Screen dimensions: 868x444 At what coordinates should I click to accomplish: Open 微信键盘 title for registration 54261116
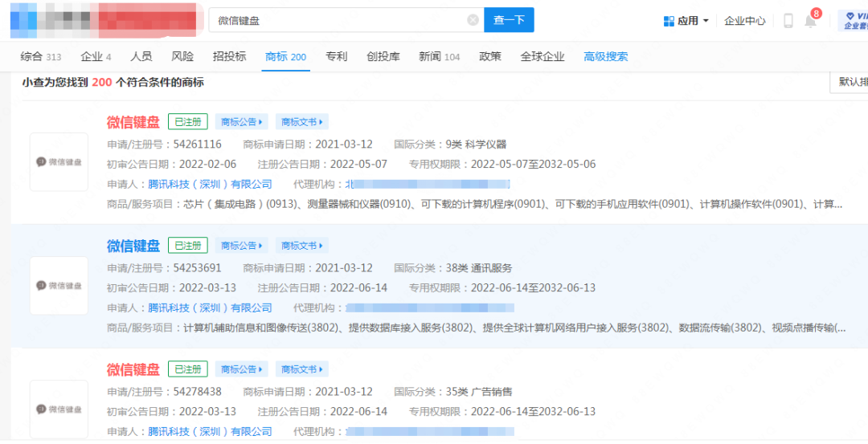[x=133, y=122]
